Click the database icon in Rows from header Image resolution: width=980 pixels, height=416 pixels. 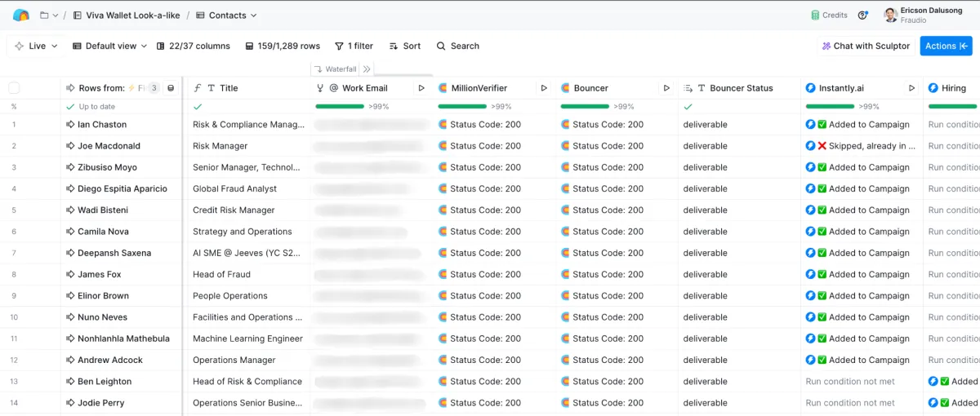171,88
